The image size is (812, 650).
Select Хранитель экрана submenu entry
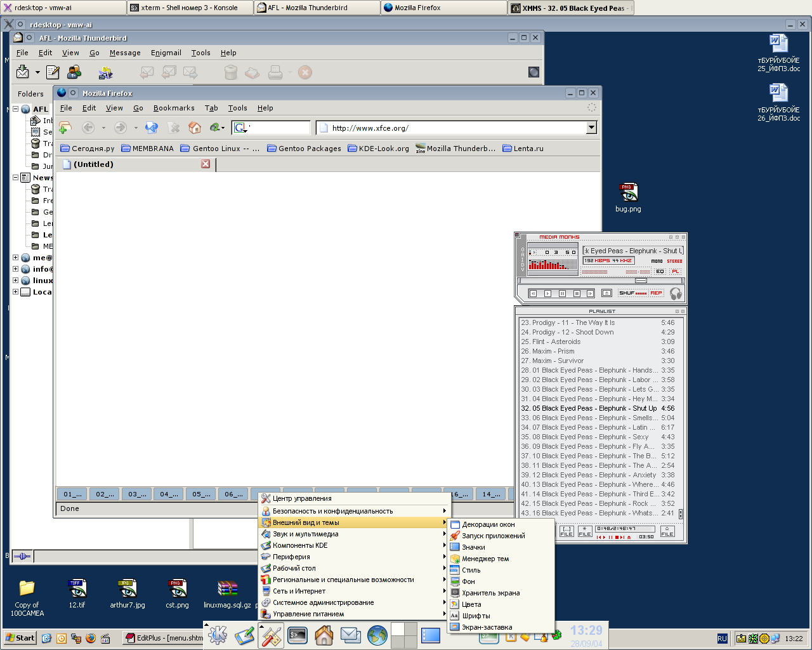coord(501,593)
